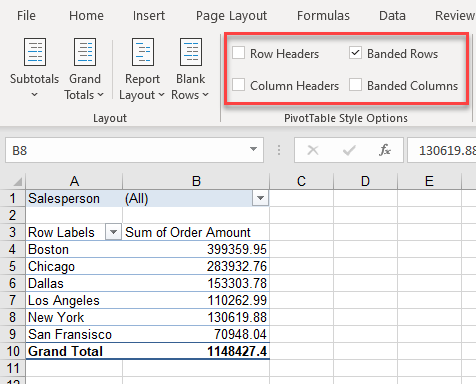Select column B header
This screenshot has width=476, height=384.
196,181
